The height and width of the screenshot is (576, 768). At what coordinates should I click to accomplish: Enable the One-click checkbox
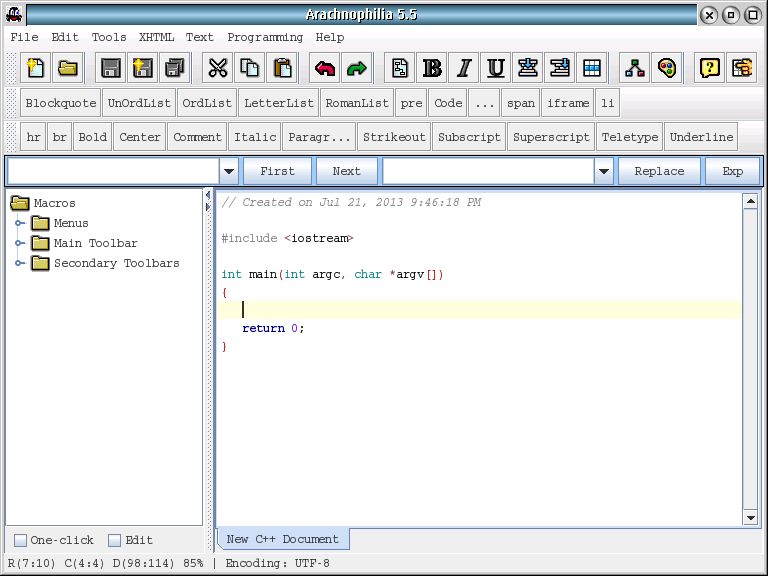(x=21, y=540)
